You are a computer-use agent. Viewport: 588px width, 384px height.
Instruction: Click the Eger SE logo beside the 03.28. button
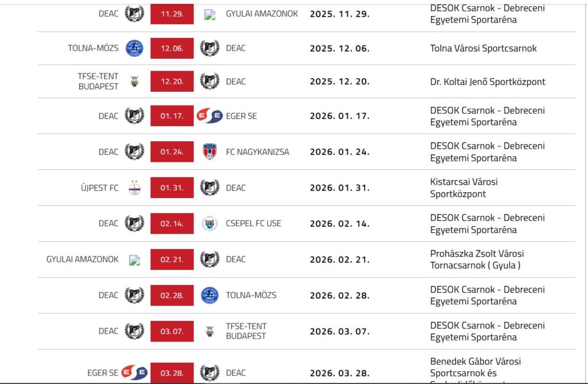pyautogui.click(x=134, y=373)
